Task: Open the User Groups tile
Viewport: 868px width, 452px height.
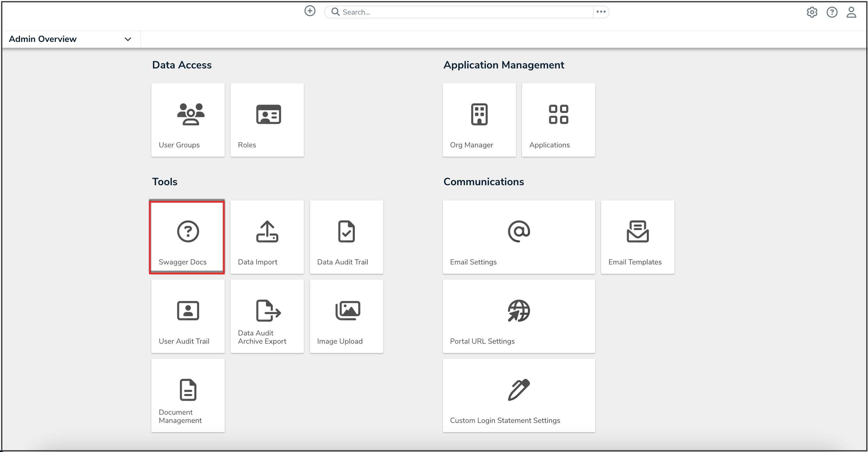Action: coord(188,120)
